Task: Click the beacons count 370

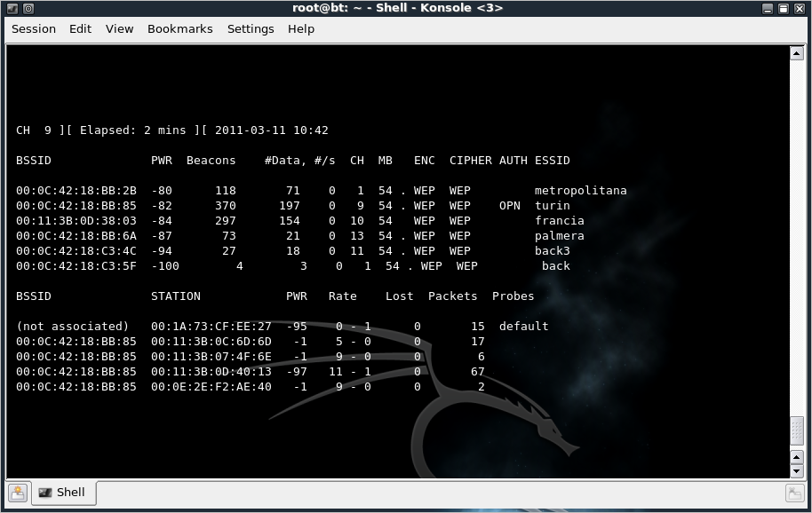Action: 226,206
